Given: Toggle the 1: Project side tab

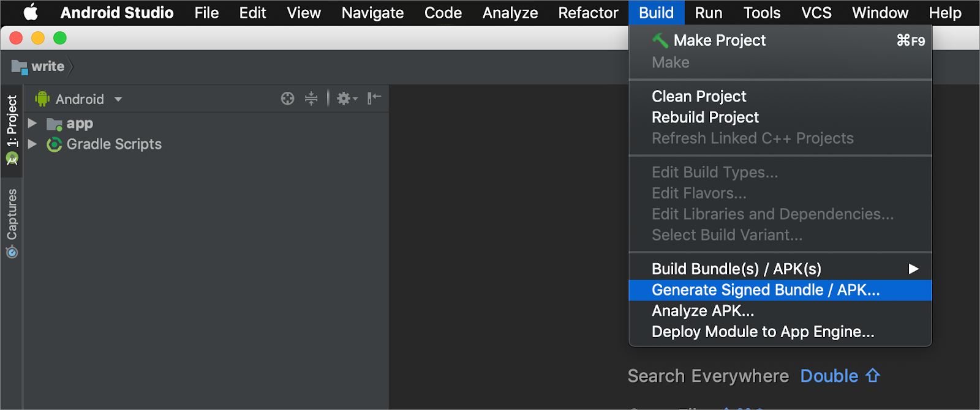Looking at the screenshot, I should click(x=12, y=130).
